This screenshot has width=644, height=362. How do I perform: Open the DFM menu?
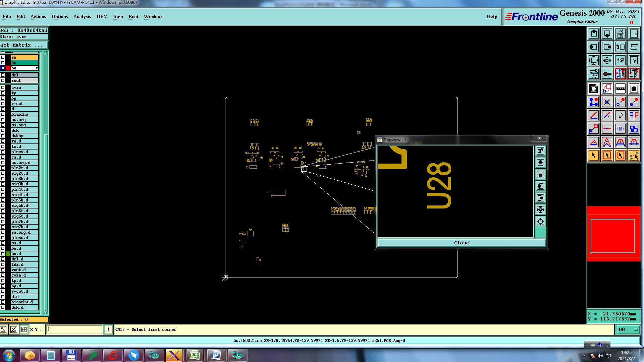pyautogui.click(x=102, y=16)
